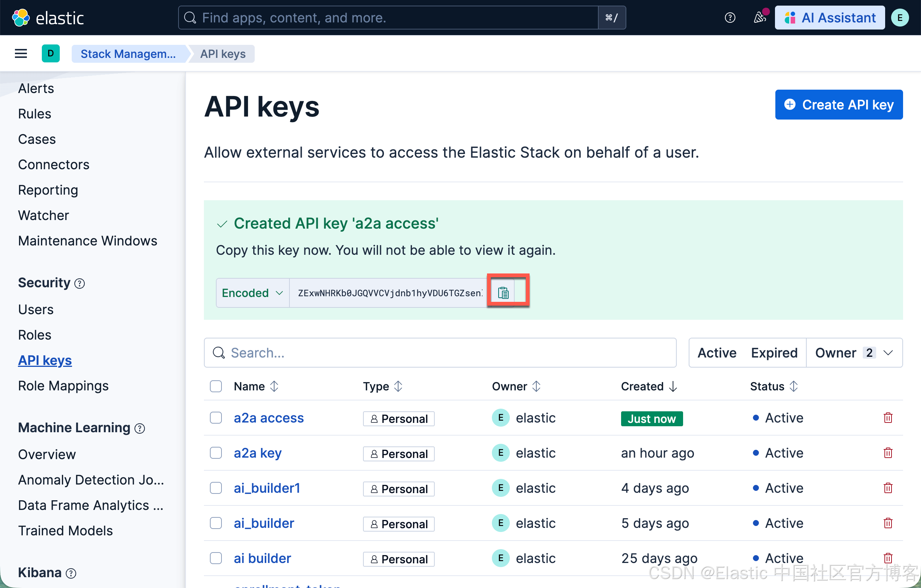
Task: Open the hamburger navigation menu
Action: [21, 53]
